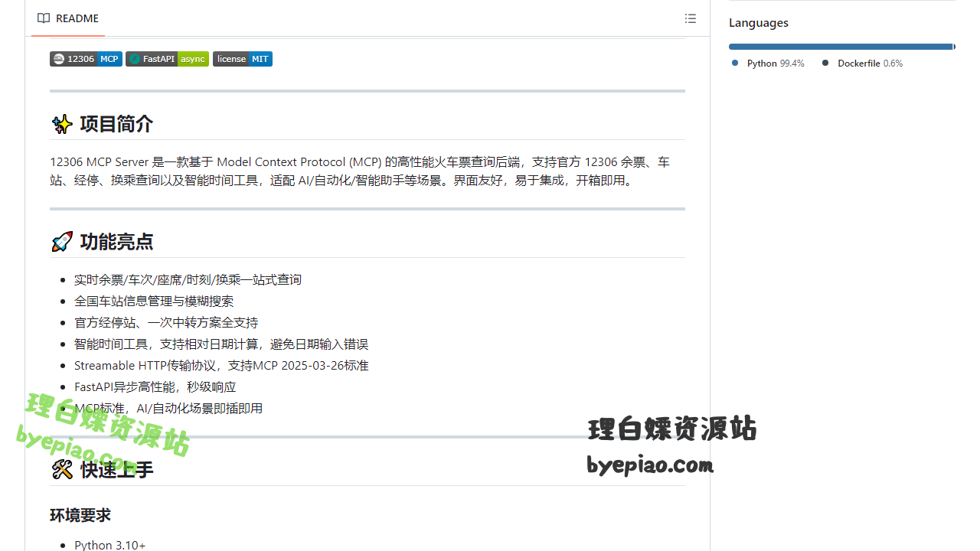Click the 功能亮点 heading
The image size is (980, 551).
tap(116, 242)
